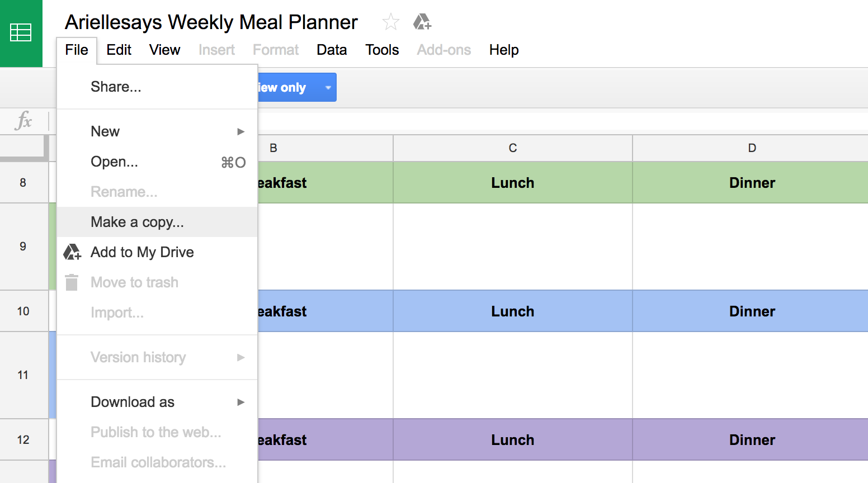Screen dimensions: 868x483
Task: Open the View only dropdown arrow
Action: click(328, 88)
